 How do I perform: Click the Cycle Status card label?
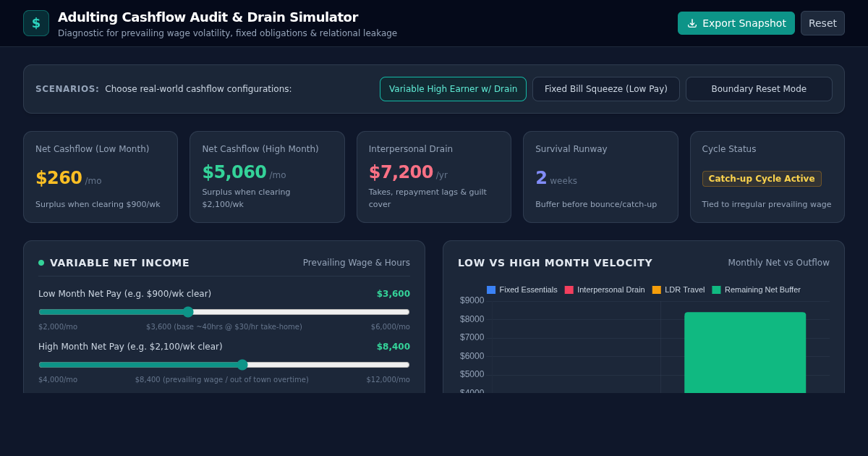pyautogui.click(x=729, y=149)
